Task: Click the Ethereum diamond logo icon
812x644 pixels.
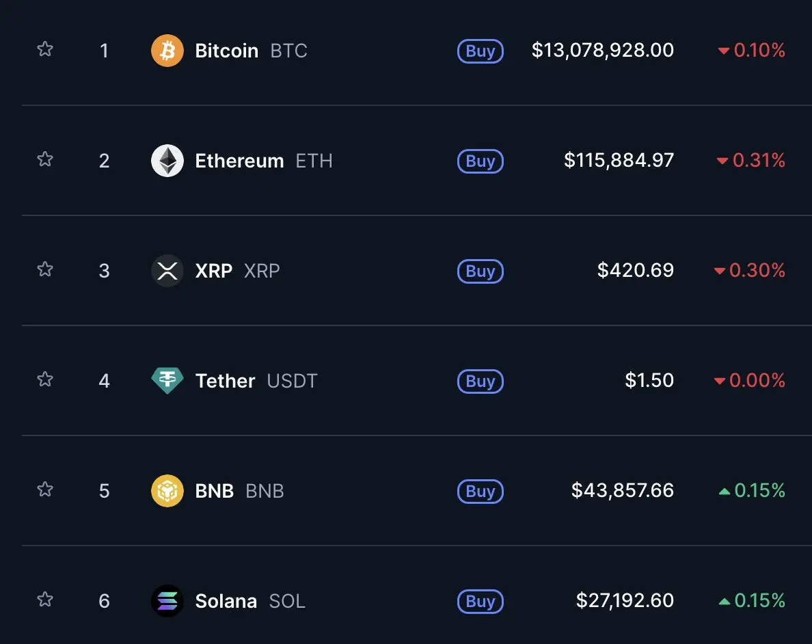Action: coord(167,161)
